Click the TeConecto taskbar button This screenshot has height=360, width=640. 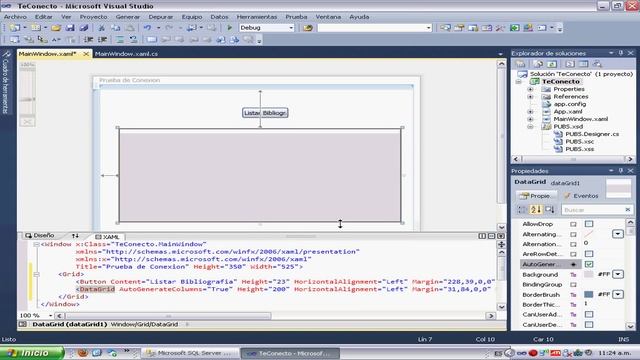(x=290, y=353)
